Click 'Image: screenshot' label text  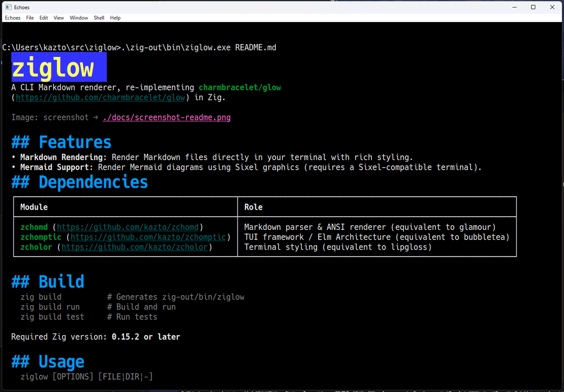(x=50, y=118)
